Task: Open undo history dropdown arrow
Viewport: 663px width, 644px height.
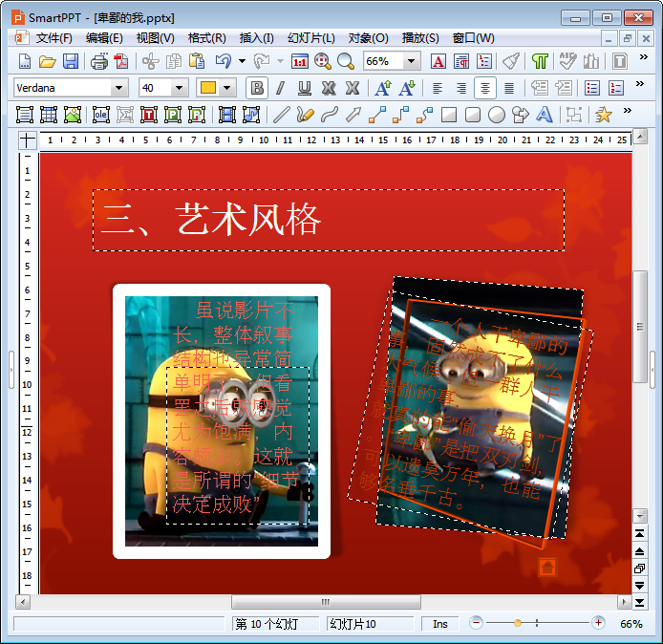Action: pos(242,61)
